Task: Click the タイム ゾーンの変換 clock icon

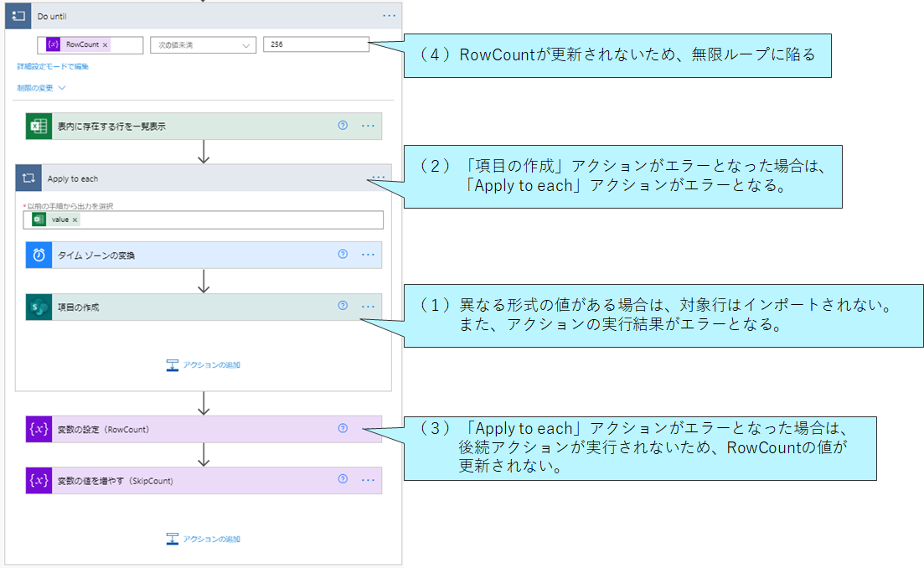Action: (x=39, y=256)
